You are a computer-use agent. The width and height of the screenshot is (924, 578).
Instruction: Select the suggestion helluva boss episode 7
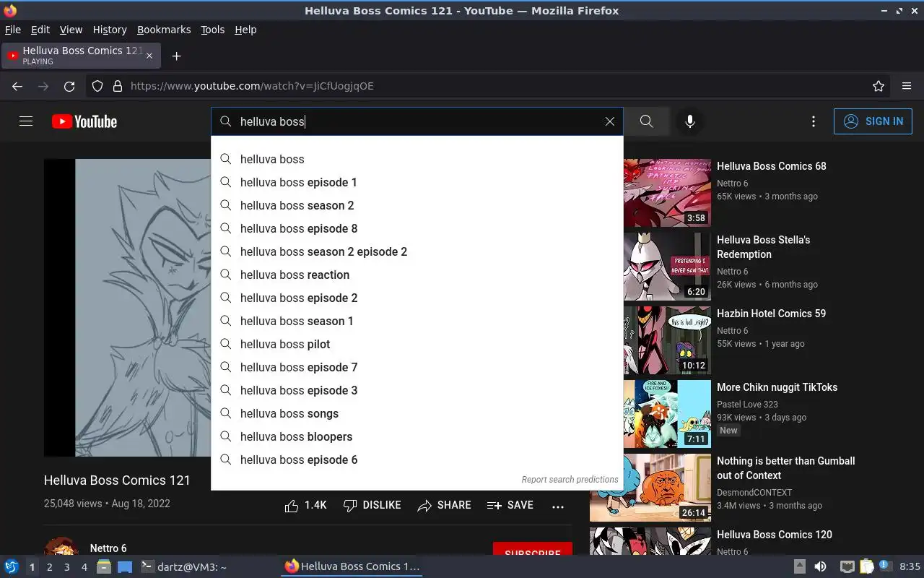[417, 367]
